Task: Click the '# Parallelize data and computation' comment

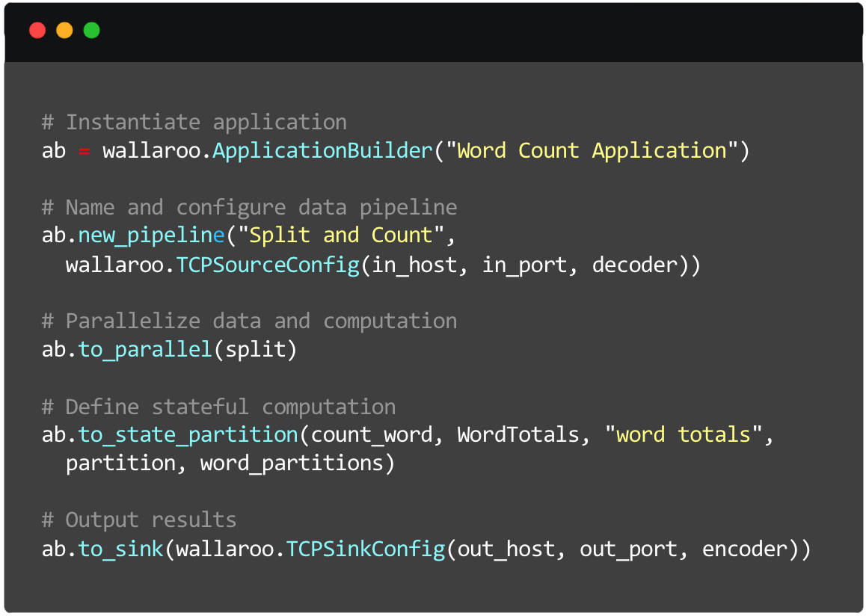Action: click(x=250, y=321)
